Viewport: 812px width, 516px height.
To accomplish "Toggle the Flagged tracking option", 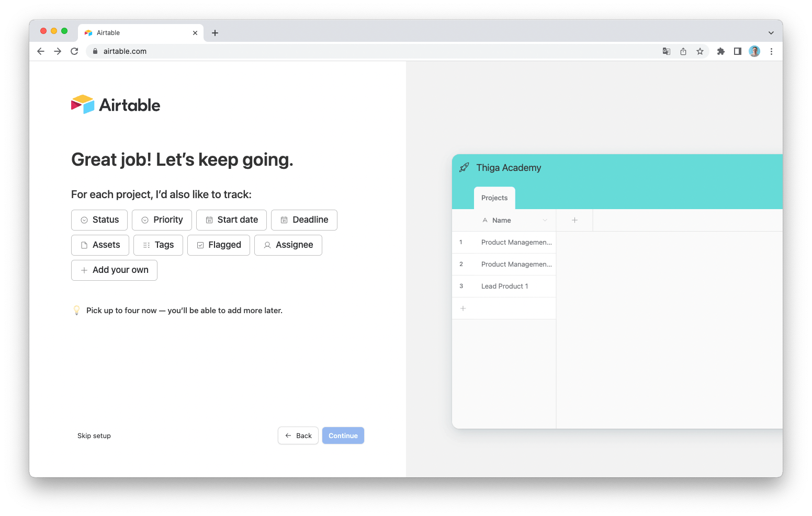I will click(218, 245).
